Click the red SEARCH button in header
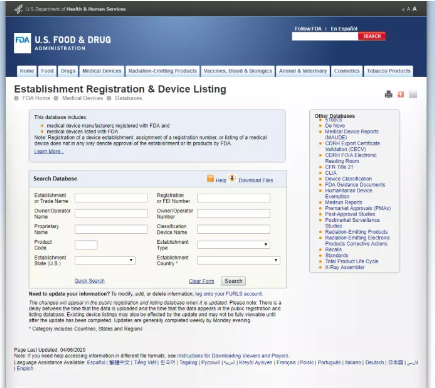The height and width of the screenshot is (388, 435). (x=372, y=36)
